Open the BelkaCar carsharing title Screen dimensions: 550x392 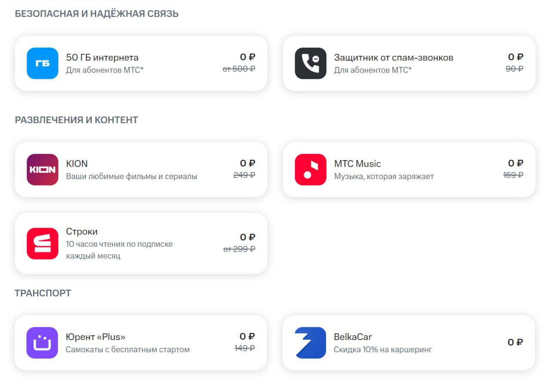[x=353, y=337]
